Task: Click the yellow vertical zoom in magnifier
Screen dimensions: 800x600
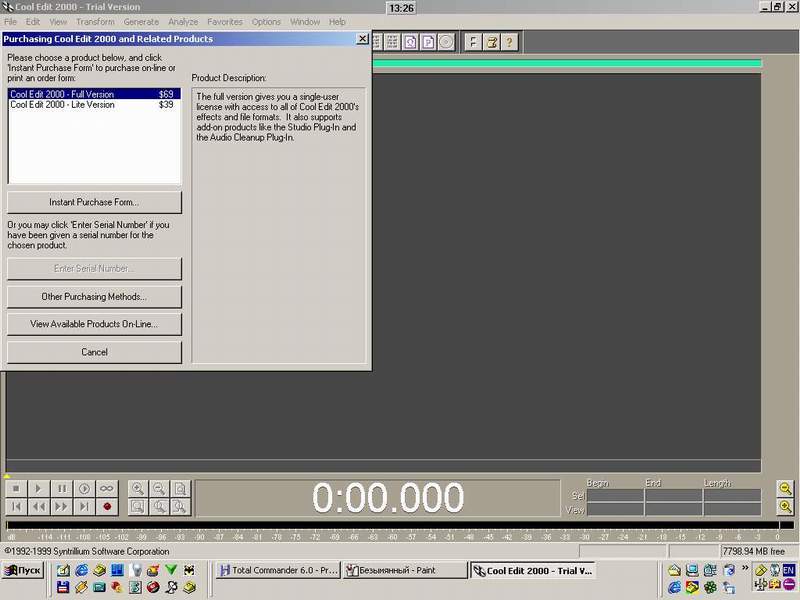Action: click(785, 507)
